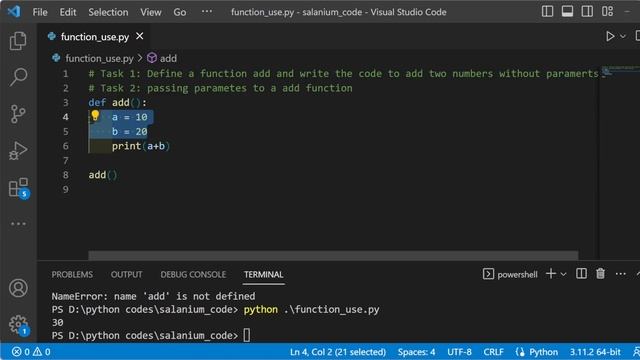This screenshot has width=640, height=360.
Task: Click the lightbulb code action icon
Action: coord(95,116)
